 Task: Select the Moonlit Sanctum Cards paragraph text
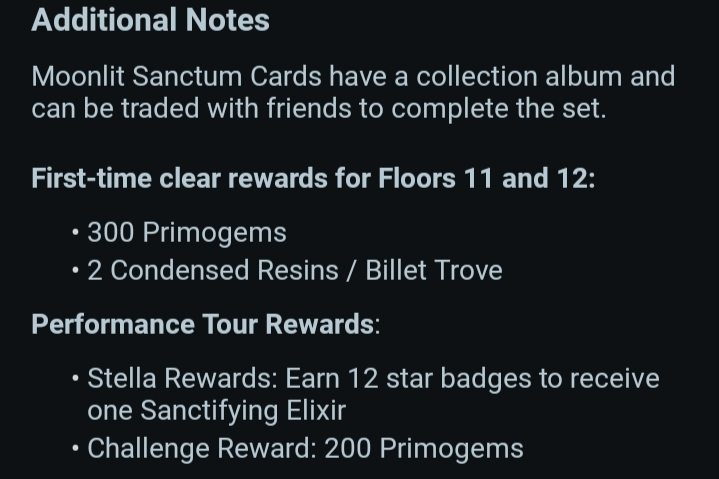pyautogui.click(x=353, y=92)
